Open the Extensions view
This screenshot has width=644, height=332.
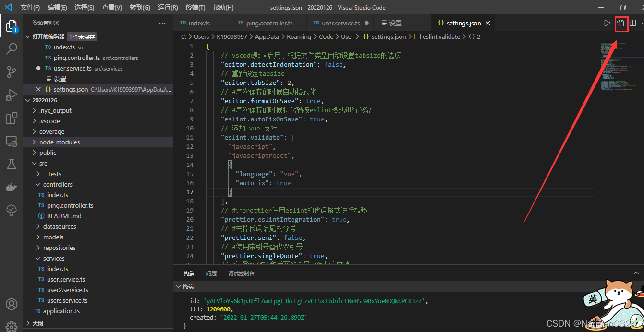[12, 119]
